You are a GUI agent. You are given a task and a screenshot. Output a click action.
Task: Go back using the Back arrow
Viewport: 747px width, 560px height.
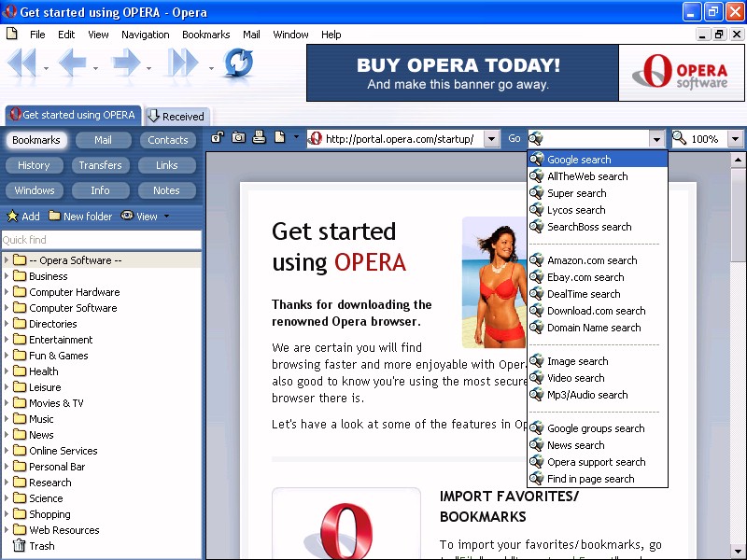(x=73, y=63)
